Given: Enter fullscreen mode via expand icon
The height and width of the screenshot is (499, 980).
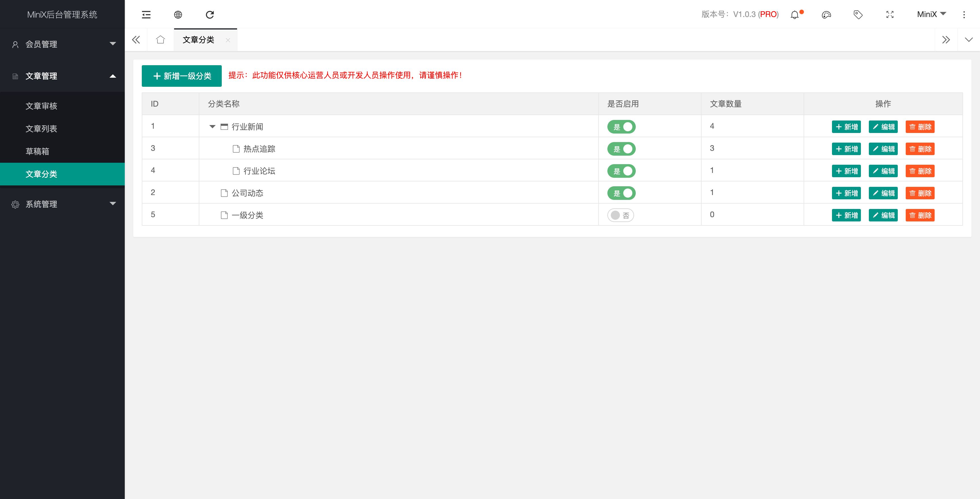Looking at the screenshot, I should point(890,15).
